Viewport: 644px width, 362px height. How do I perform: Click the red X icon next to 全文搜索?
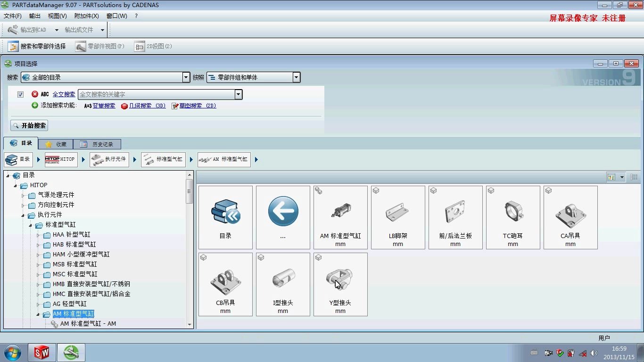[x=35, y=94]
